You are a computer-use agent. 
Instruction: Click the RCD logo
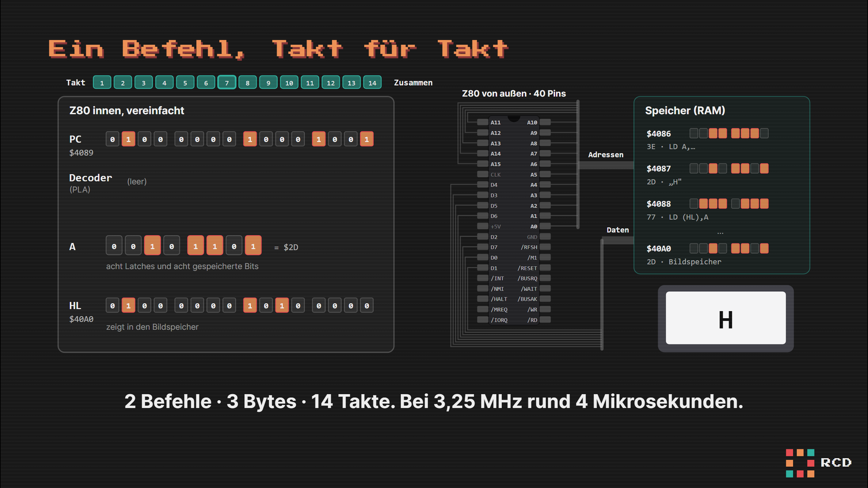(818, 463)
